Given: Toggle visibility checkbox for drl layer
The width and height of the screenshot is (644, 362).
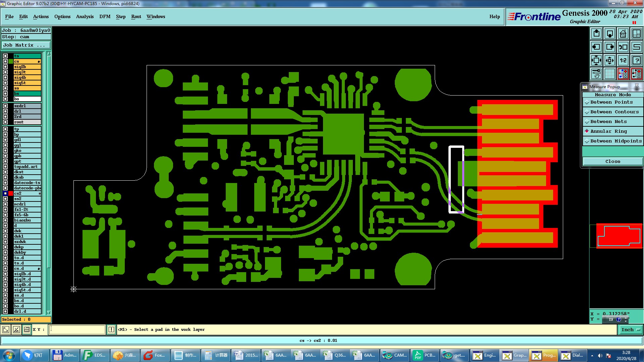Looking at the screenshot, I should click(5, 111).
